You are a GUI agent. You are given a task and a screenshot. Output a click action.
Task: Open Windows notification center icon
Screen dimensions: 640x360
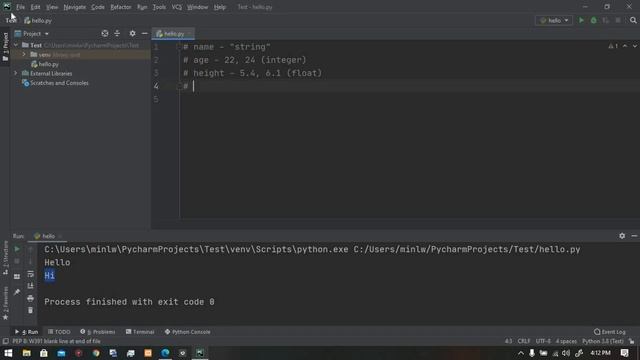click(624, 353)
